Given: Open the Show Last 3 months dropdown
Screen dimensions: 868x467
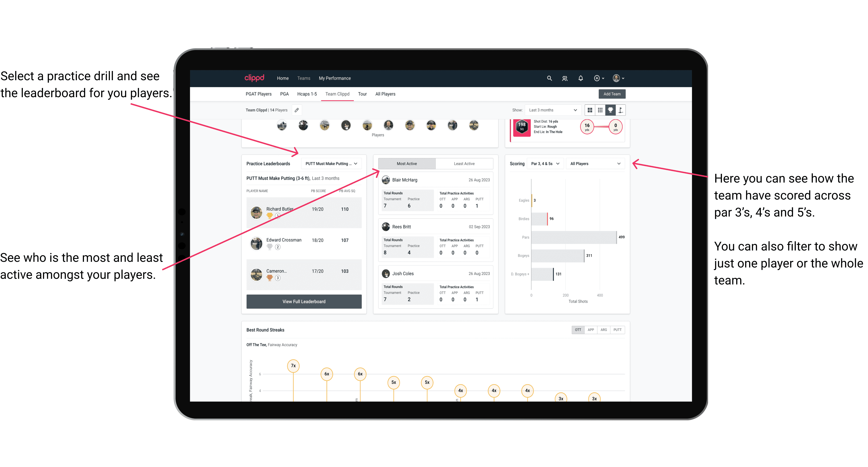Looking at the screenshot, I should click(552, 110).
